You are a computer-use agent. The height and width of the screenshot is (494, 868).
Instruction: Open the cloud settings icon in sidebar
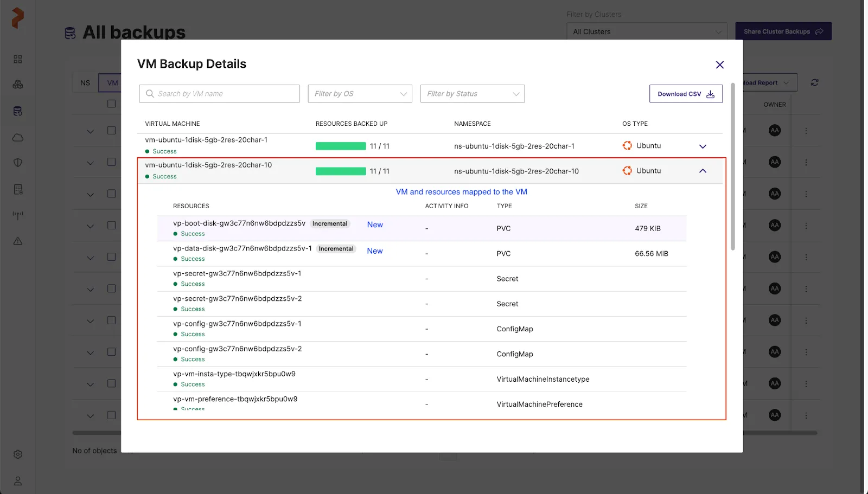tap(18, 138)
